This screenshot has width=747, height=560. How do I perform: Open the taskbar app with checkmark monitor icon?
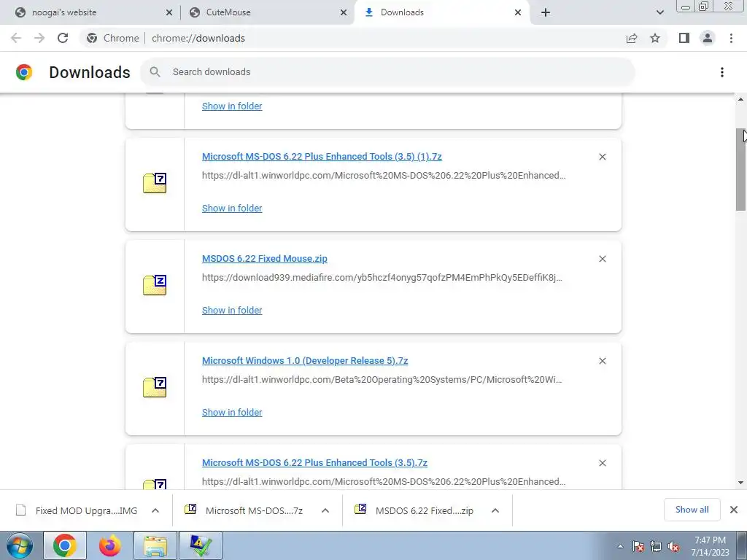point(200,545)
